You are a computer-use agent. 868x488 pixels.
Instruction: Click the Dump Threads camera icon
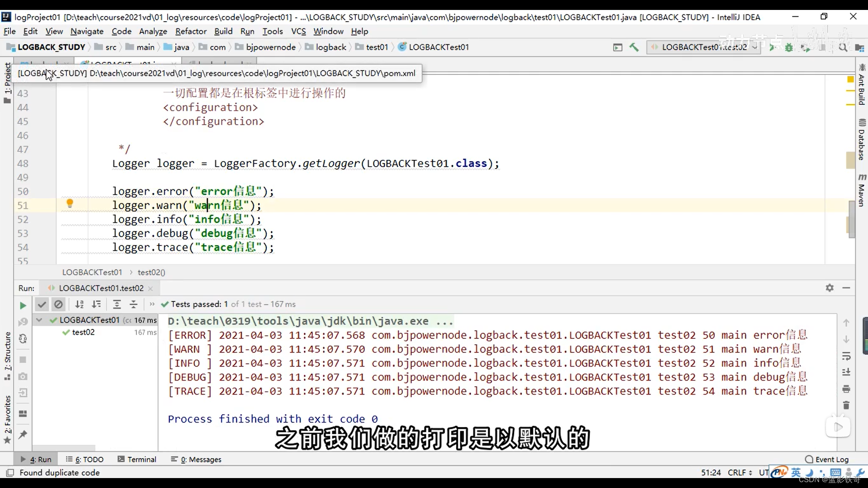click(x=23, y=376)
